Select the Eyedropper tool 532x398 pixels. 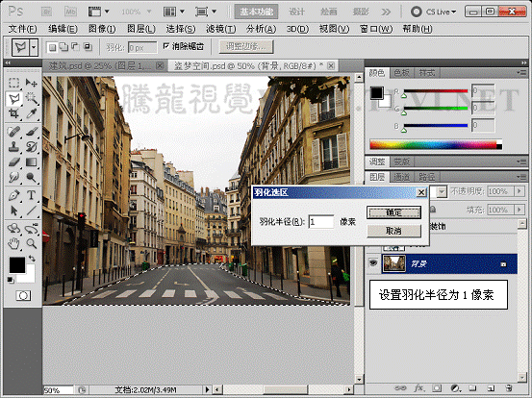(x=31, y=113)
